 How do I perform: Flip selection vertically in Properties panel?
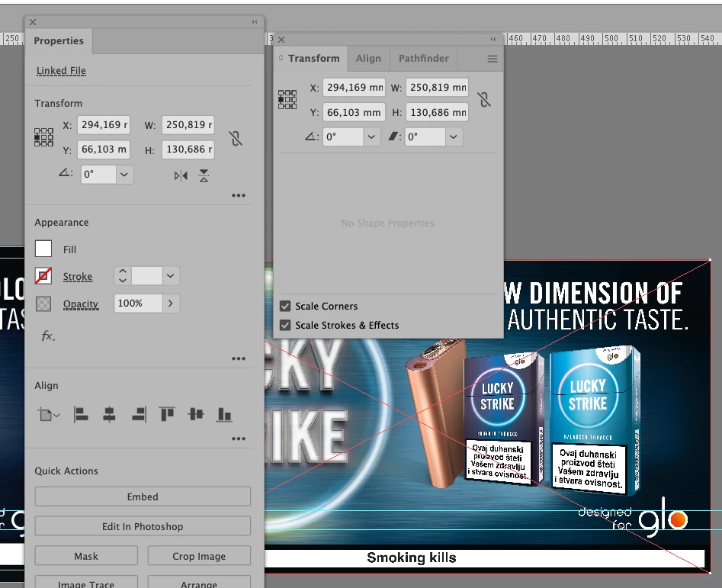204,175
